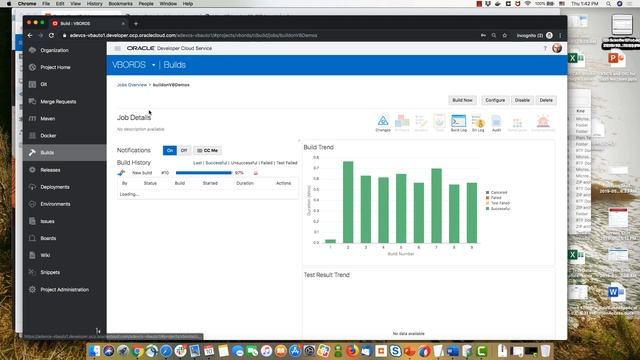
Task: Open the File menu
Action: click(46, 4)
